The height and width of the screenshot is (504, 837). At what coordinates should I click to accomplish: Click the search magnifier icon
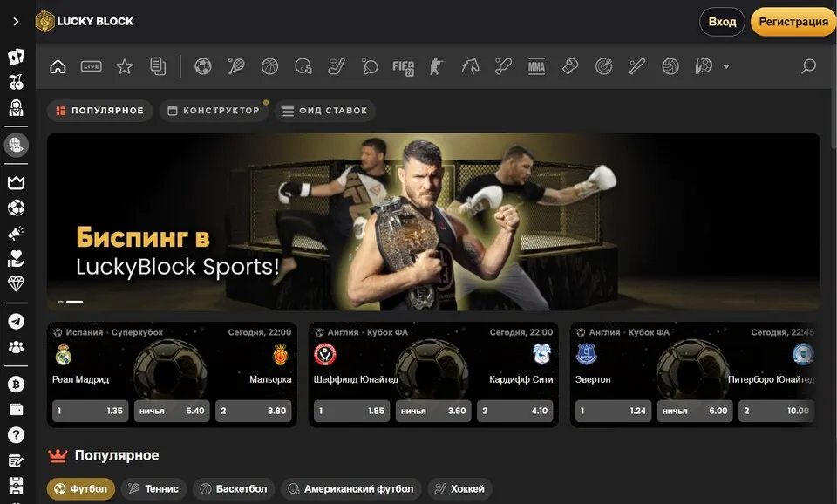click(x=808, y=66)
